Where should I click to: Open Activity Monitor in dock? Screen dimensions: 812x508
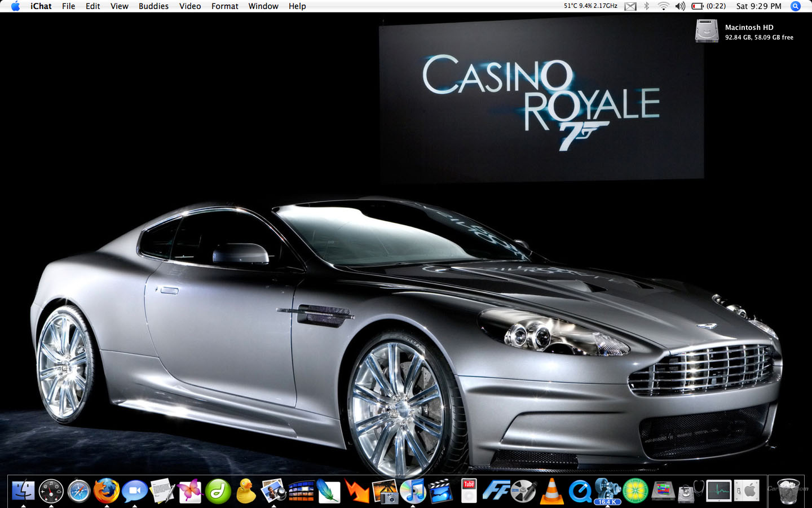point(719,491)
